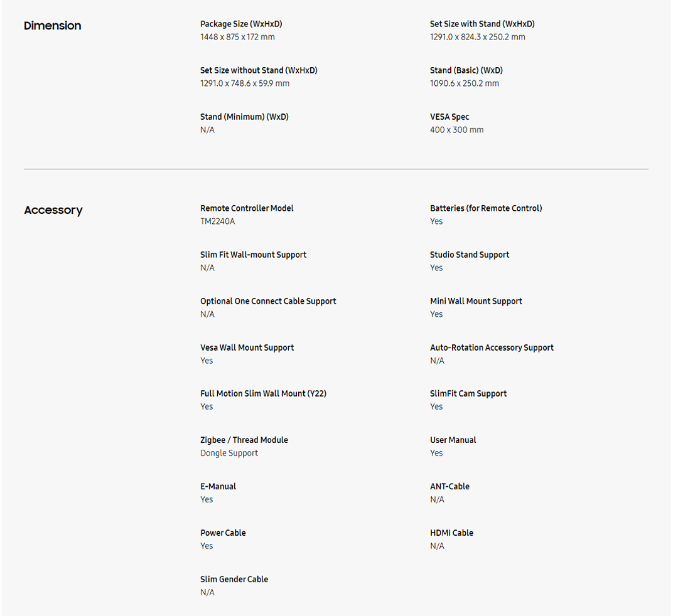This screenshot has height=616, width=678.
Task: Click the Dongle Support value text
Action: pyautogui.click(x=229, y=453)
